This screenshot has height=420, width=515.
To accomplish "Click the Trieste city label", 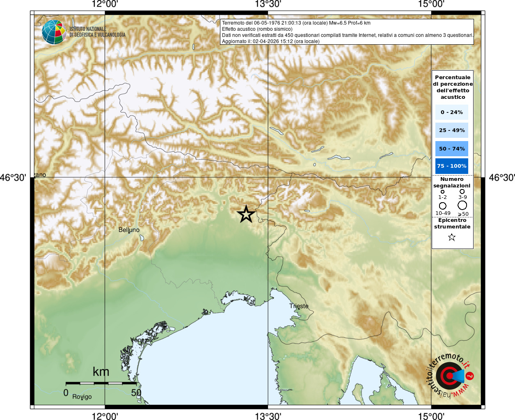I will tap(299, 306).
